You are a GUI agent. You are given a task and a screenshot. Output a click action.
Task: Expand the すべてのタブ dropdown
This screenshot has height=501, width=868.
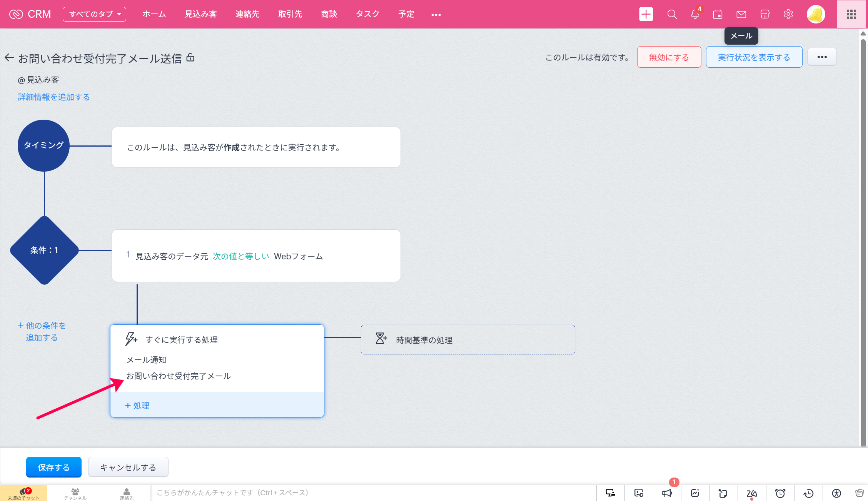94,14
